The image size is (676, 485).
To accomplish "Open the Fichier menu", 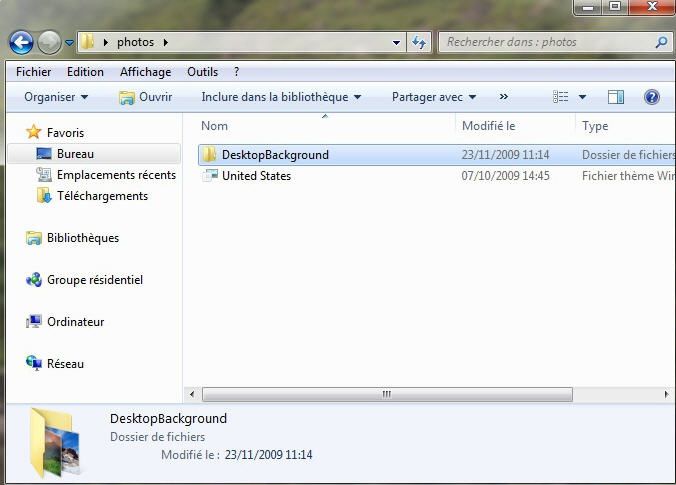I will [33, 72].
